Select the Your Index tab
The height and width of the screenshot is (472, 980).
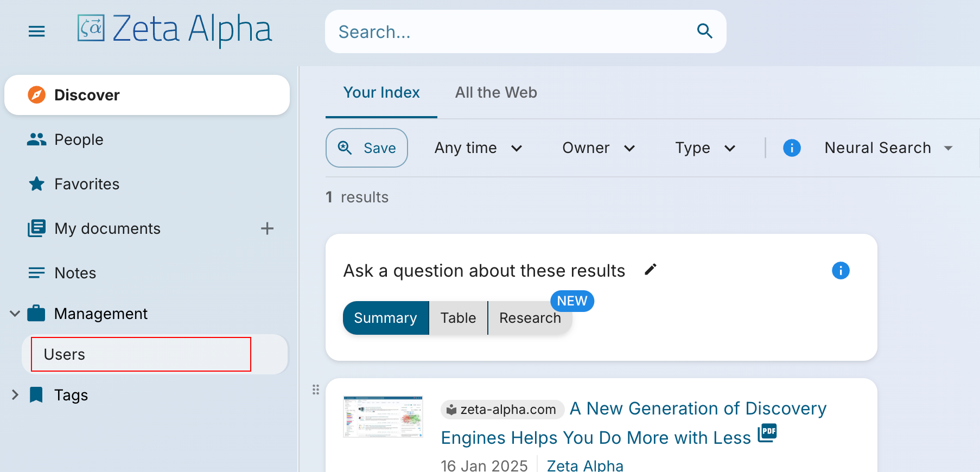point(381,92)
